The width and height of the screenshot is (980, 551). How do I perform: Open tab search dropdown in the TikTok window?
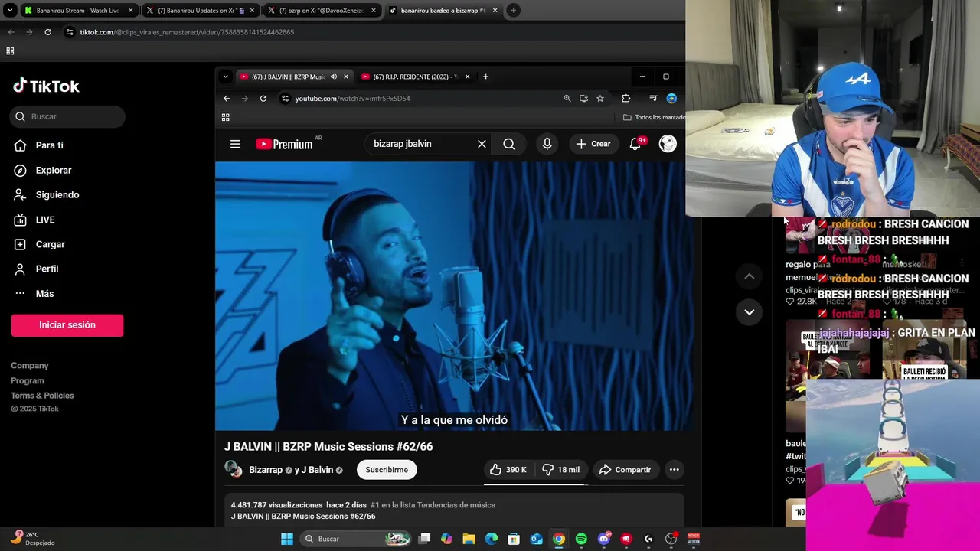pos(10,11)
